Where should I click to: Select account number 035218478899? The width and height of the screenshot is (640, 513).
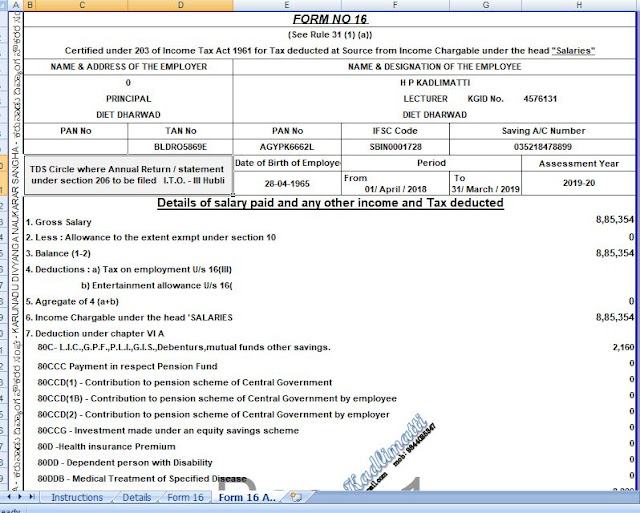pos(543,147)
